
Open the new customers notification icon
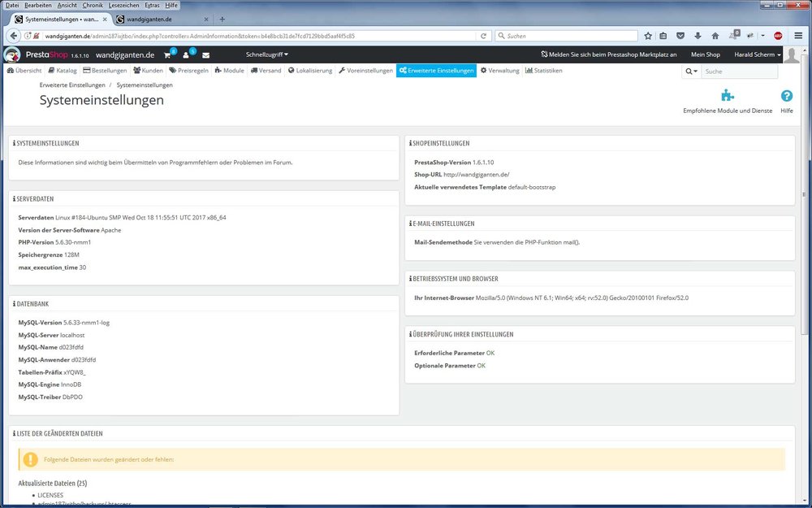click(186, 55)
